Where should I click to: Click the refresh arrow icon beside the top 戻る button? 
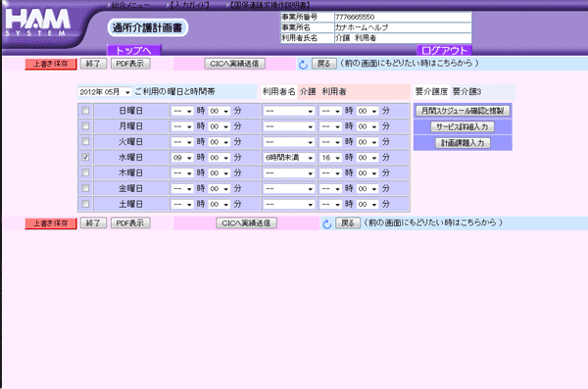303,65
